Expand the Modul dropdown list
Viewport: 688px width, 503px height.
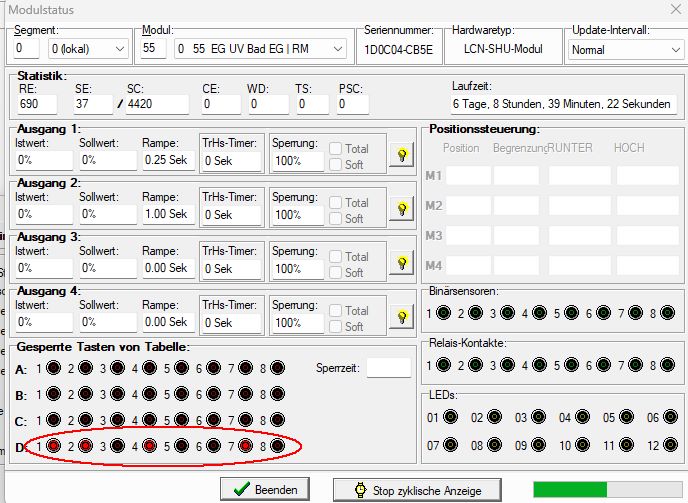click(339, 49)
